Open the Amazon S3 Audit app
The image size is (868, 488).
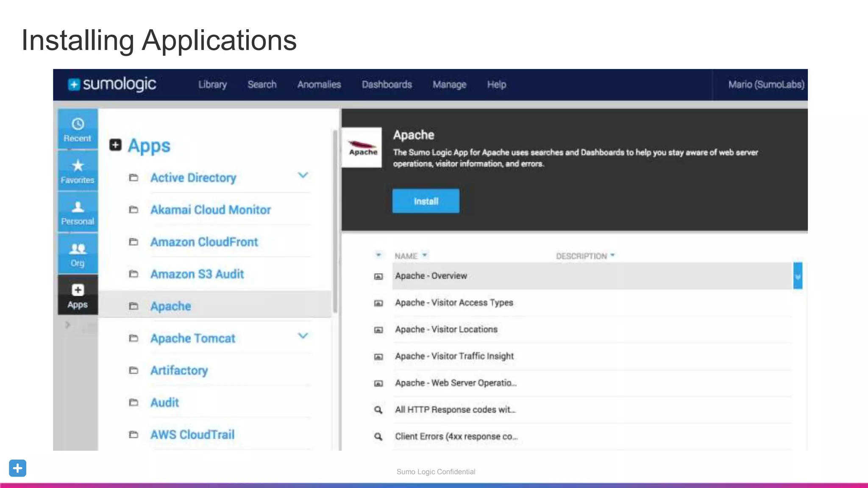pos(197,274)
